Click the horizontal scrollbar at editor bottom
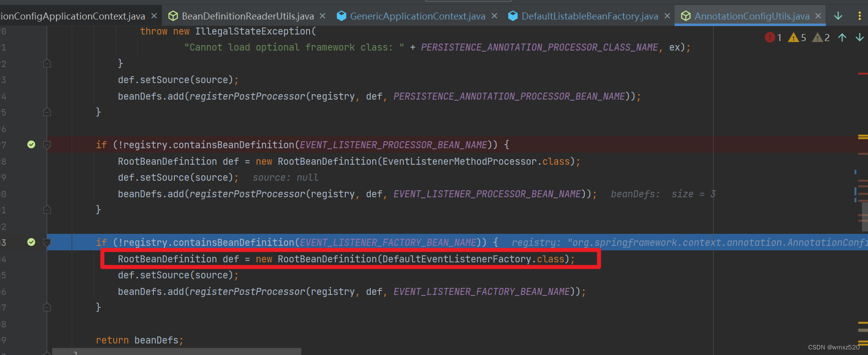The height and width of the screenshot is (355, 868). coord(176,351)
